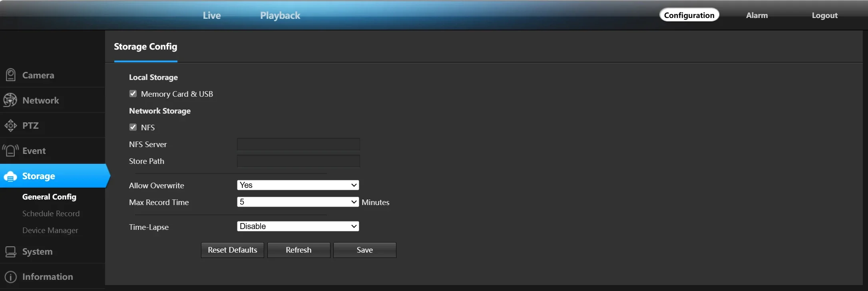The width and height of the screenshot is (868, 291).
Task: Open the Alarm menu
Action: (x=757, y=15)
